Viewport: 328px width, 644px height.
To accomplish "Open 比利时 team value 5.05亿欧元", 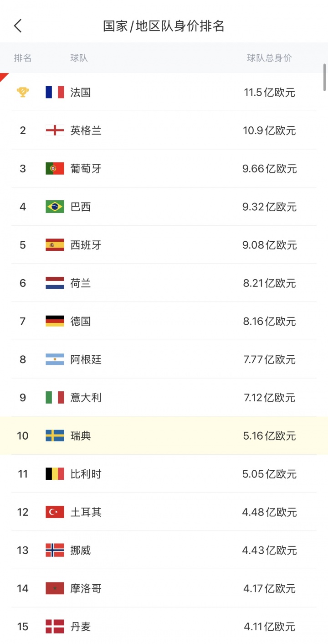I will (x=269, y=474).
